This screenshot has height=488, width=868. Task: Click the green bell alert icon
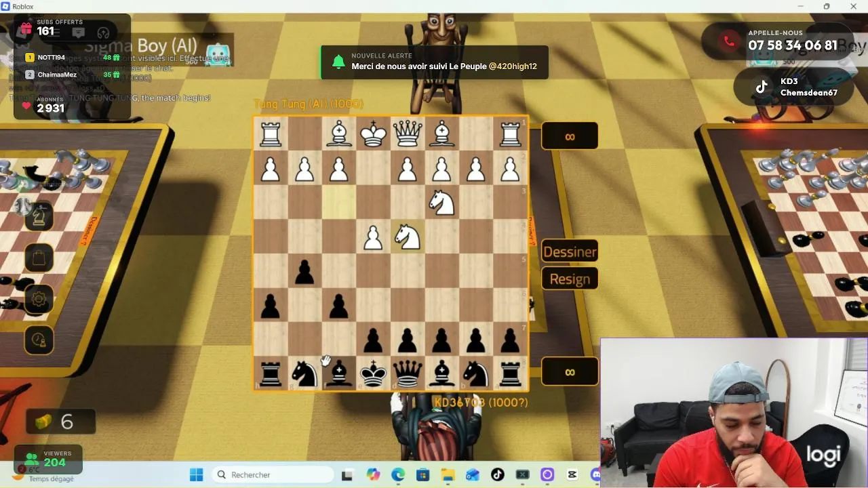click(338, 62)
